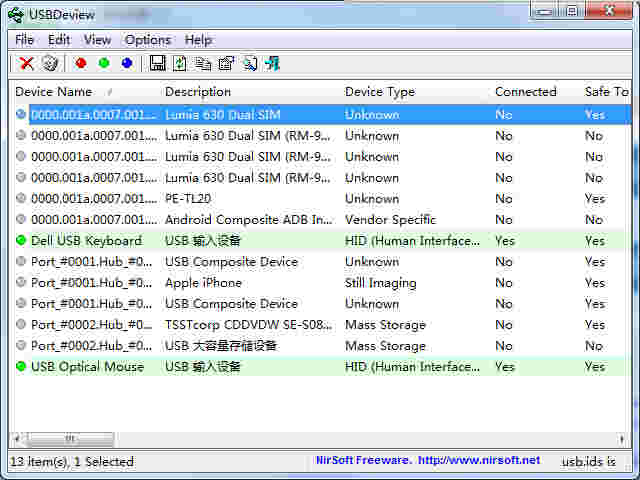The image size is (640, 480).
Task: Select the Dell USB Keyboard row
Action: pos(86,241)
